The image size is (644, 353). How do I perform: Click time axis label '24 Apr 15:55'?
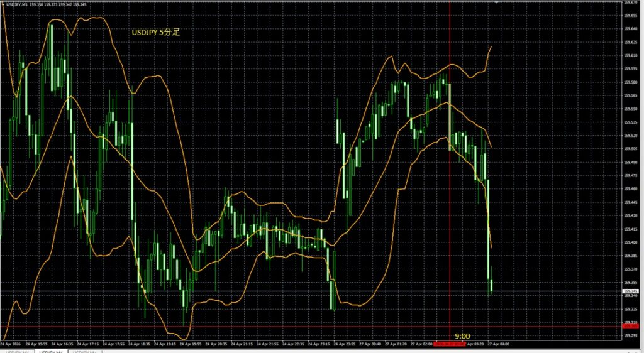click(36, 344)
